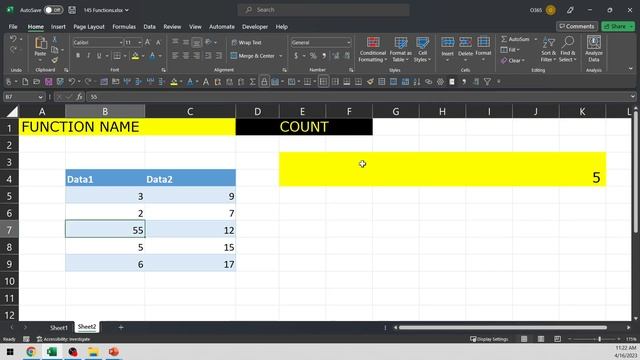Toggle Bold formatting
This screenshot has height=360, width=640.
(x=78, y=56)
